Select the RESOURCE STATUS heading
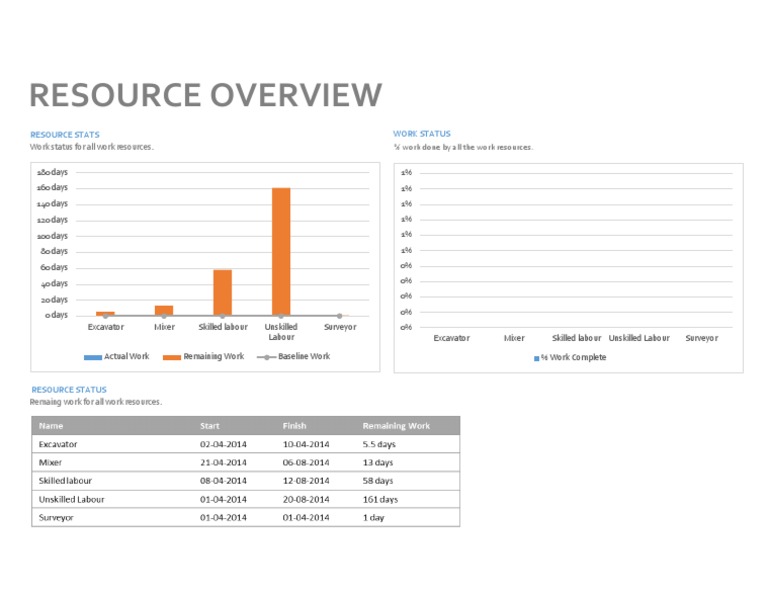768x594 pixels. click(69, 390)
